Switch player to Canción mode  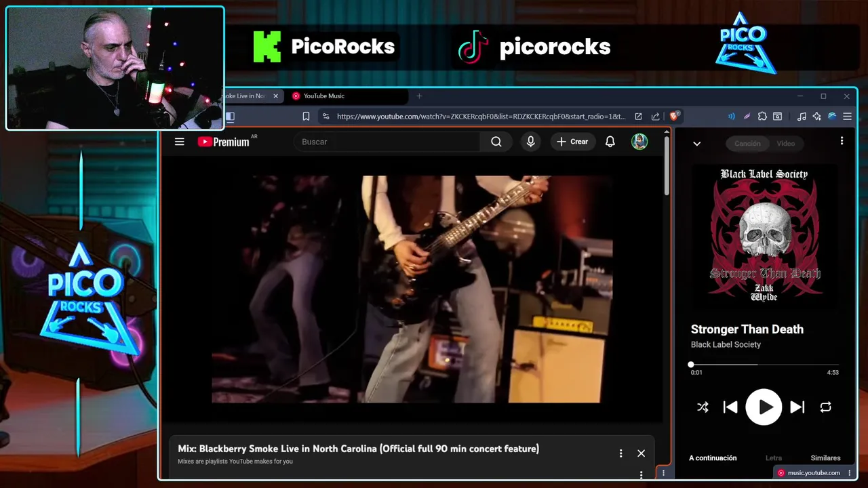[x=747, y=144]
